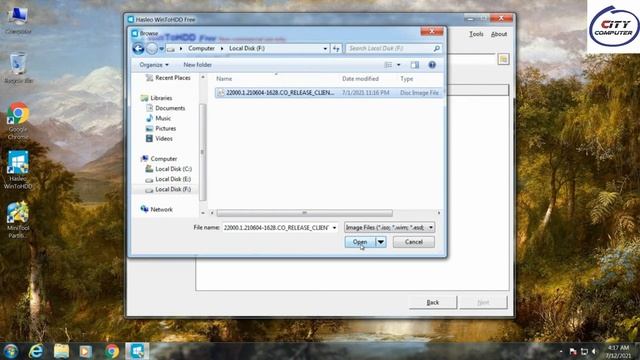Click the search magnifier icon
The width and height of the screenshot is (640, 360).
[437, 49]
